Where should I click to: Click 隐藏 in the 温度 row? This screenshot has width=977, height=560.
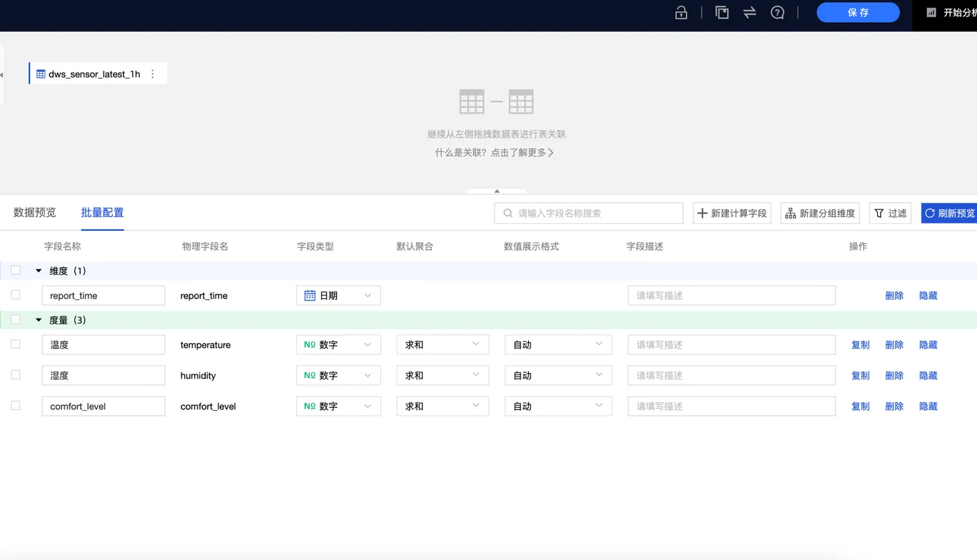tap(928, 345)
